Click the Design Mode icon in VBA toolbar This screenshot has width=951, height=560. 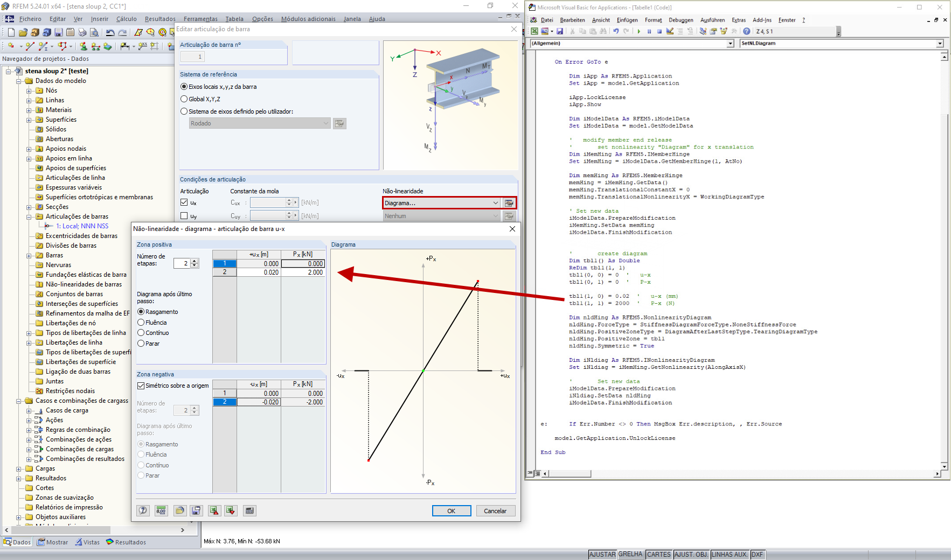670,31
